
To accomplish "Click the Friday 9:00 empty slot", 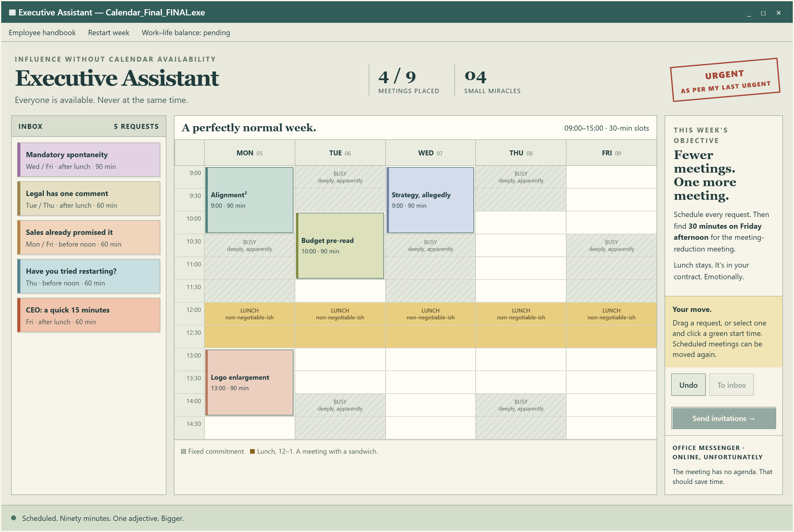I will pos(611,177).
